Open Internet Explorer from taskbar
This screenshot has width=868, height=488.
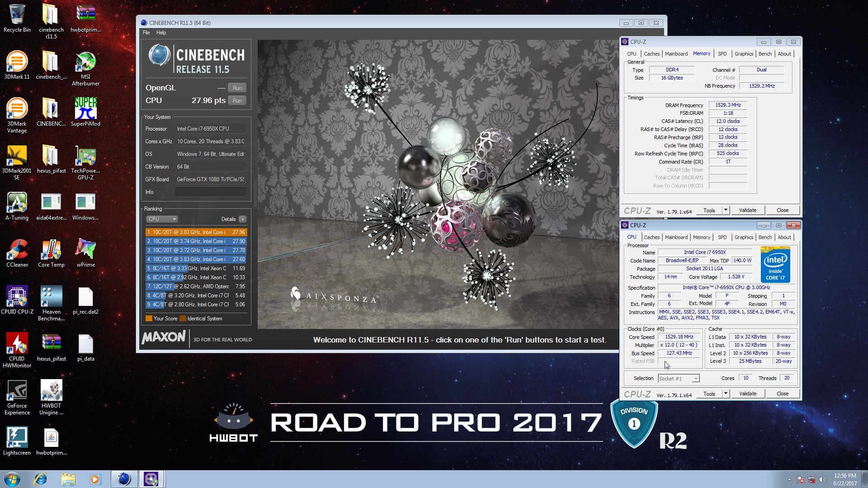pos(41,479)
